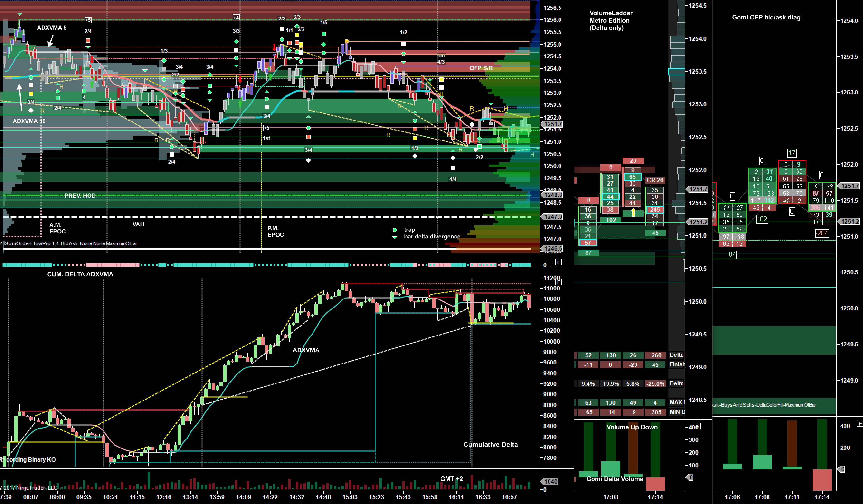This screenshot has width=863, height=504.
Task: Click the Gomi OFP bid/ask diag. title
Action: click(x=767, y=17)
